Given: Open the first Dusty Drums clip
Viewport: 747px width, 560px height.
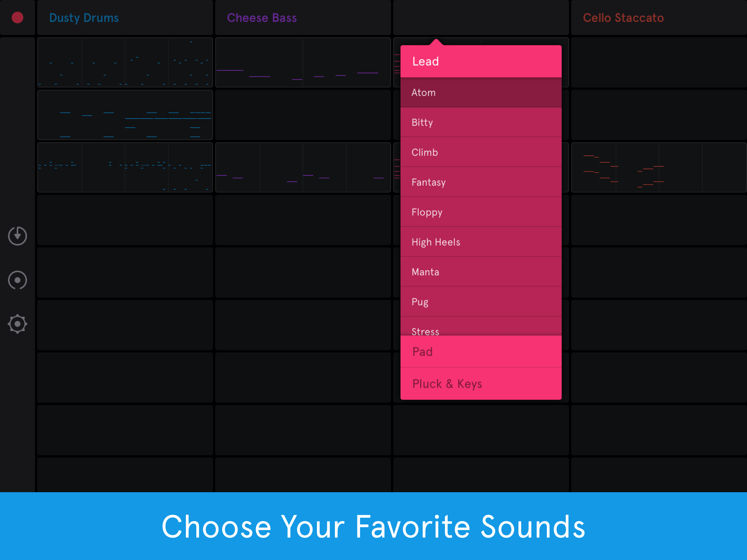Looking at the screenshot, I should [x=125, y=63].
